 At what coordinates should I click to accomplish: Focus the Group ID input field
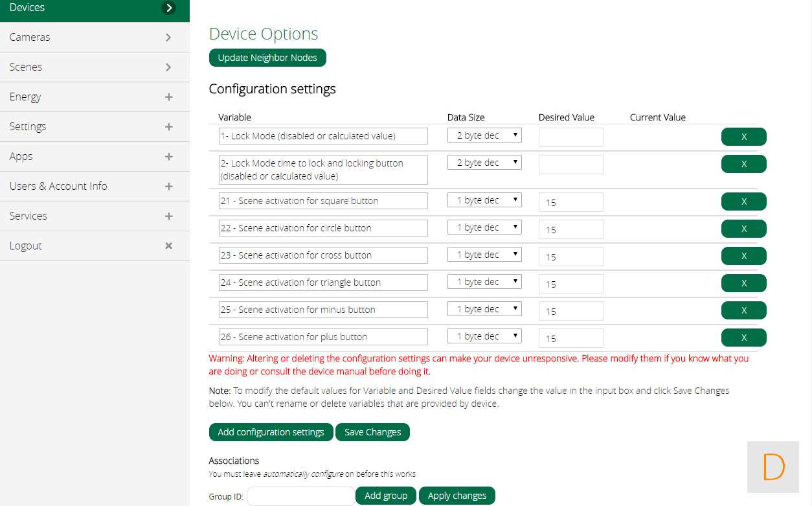[300, 496]
